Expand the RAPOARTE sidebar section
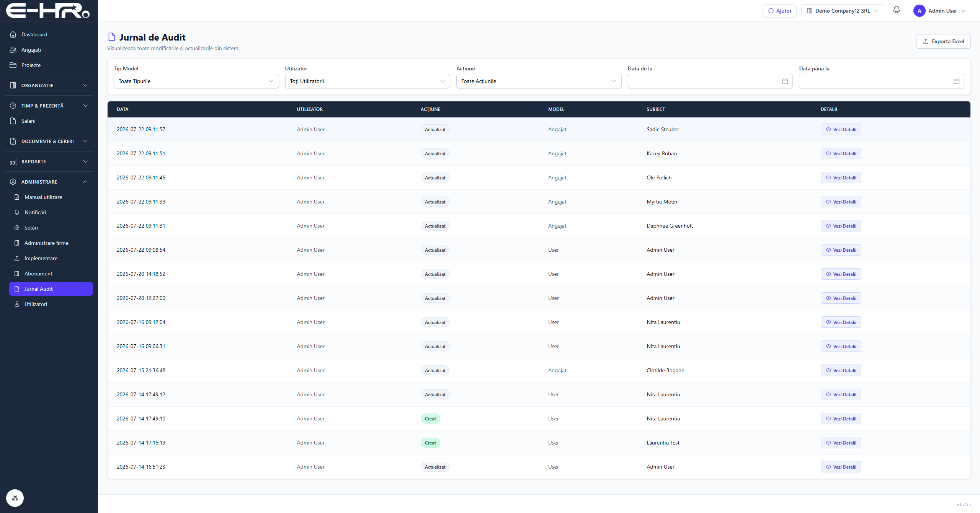The width and height of the screenshot is (980, 513). pos(49,161)
